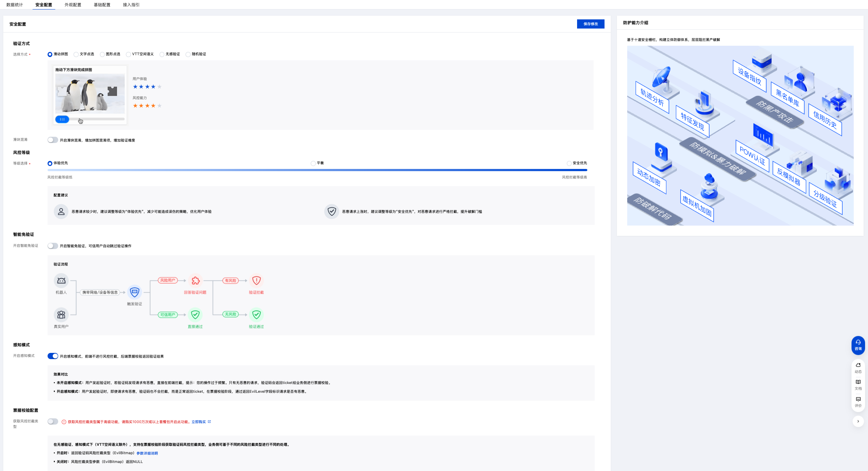Open the 参数详细说明 link
The height and width of the screenshot is (471, 868).
(x=147, y=453)
